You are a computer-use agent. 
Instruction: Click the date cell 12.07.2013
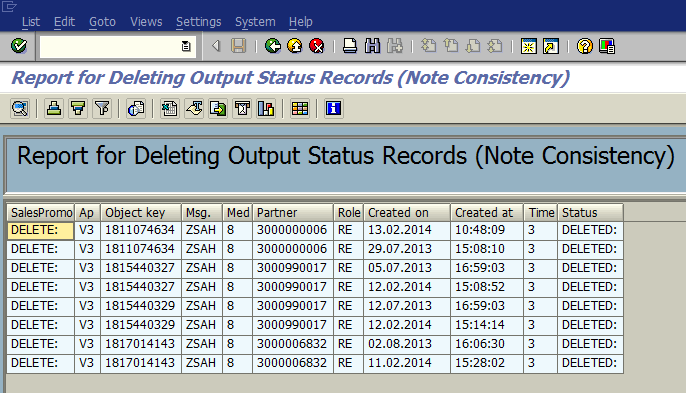tap(407, 306)
